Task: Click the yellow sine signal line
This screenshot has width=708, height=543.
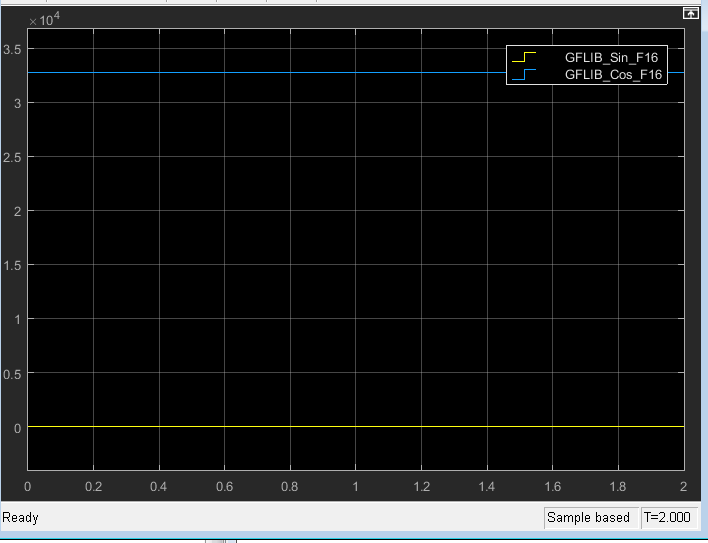Action: [356, 426]
